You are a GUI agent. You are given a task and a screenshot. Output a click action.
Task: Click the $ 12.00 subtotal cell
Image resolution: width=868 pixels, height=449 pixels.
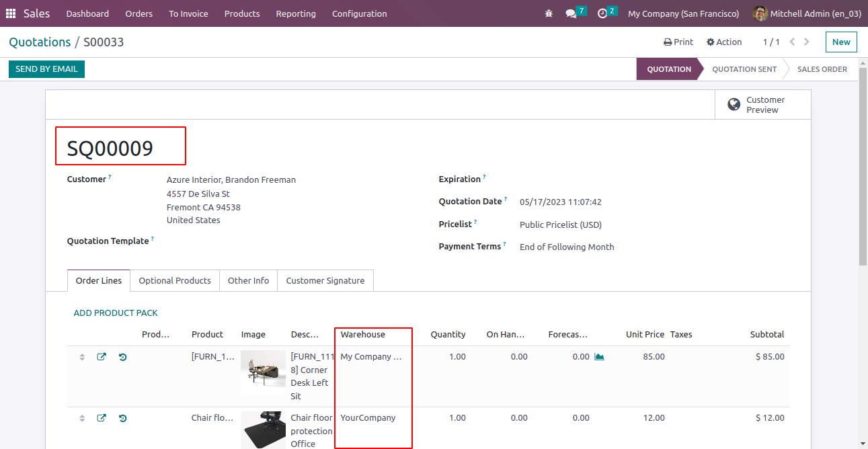coord(770,418)
